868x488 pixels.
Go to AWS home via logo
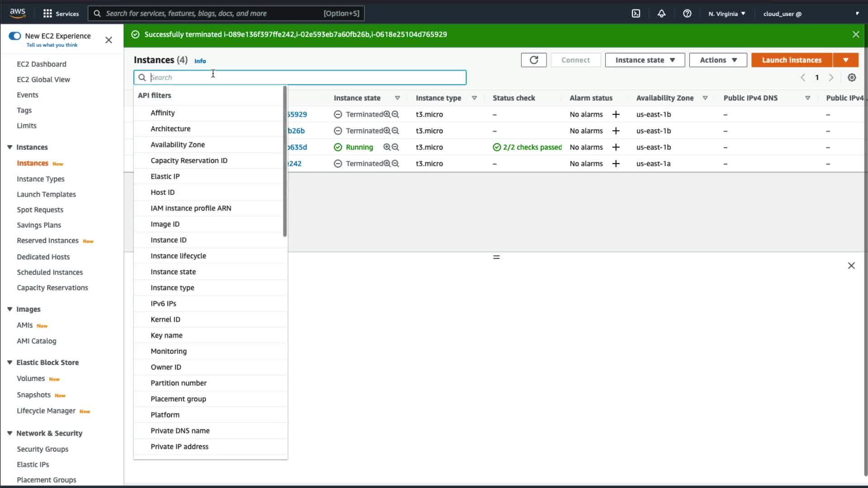click(x=18, y=13)
